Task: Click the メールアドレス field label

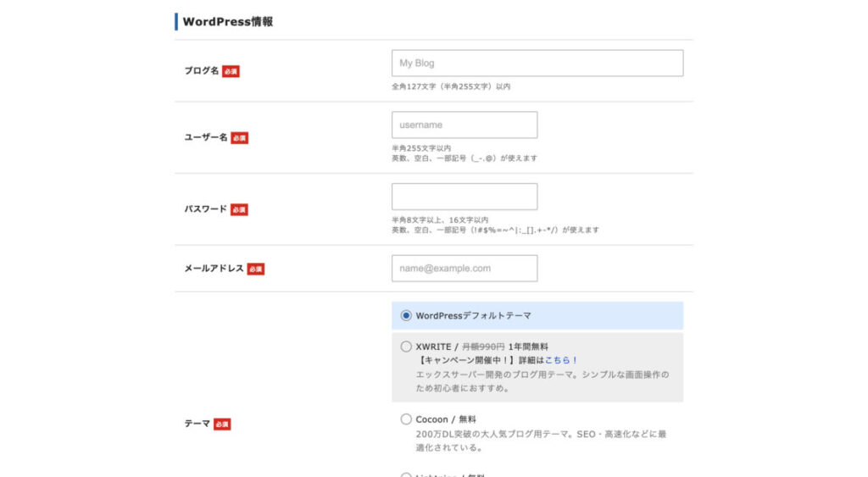Action: (214, 269)
